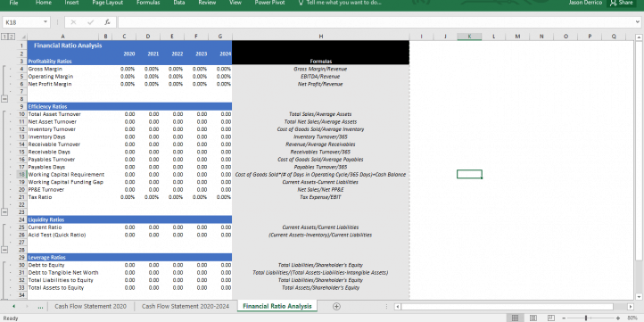Show outline level 1 button
Image resolution: width=644 pixels, height=322 pixels.
tap(4, 37)
